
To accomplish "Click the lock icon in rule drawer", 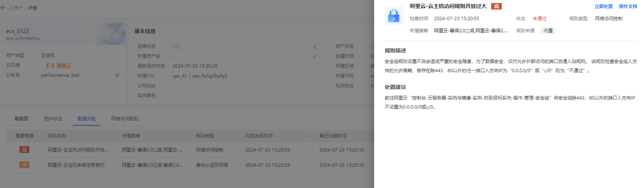I will pos(394,16).
